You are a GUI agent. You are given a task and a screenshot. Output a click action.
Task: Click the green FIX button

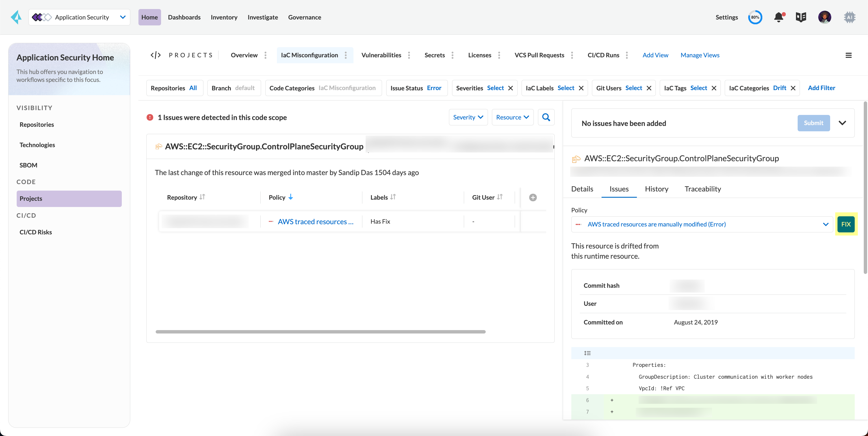(846, 224)
